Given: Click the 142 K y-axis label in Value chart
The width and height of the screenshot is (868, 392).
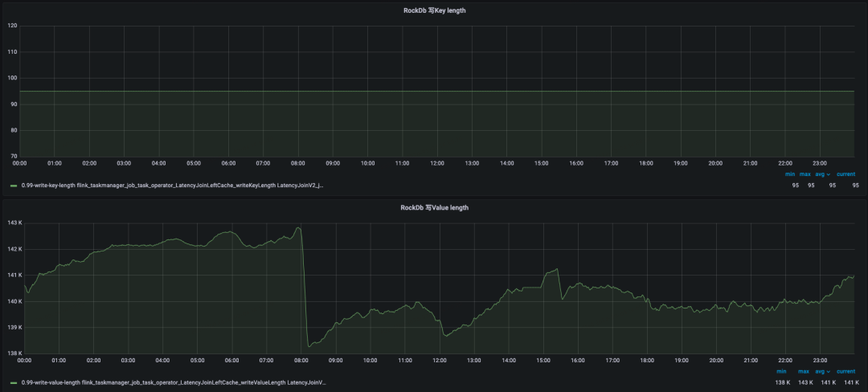Looking at the screenshot, I should (14, 249).
